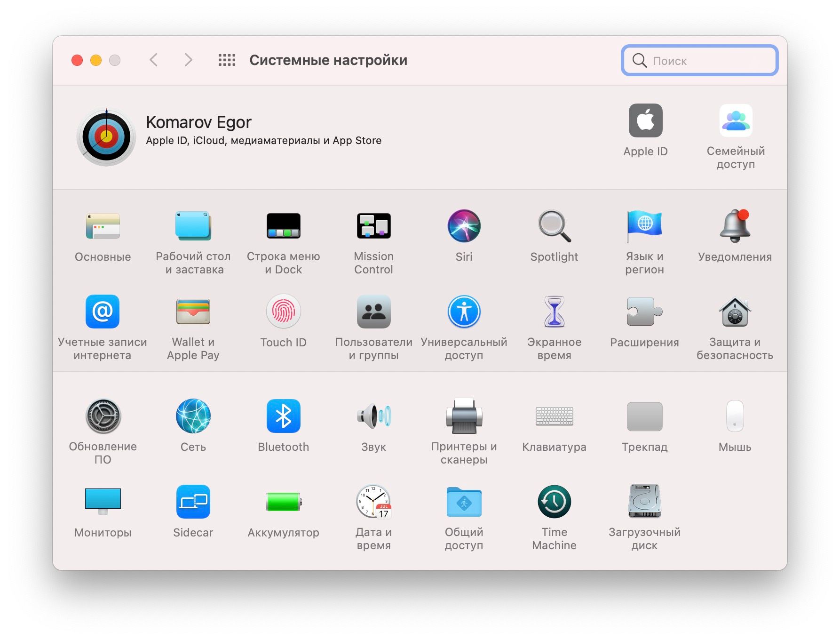Click the Komarov Egor profile picture
Viewport: 840px width, 640px height.
(106, 137)
